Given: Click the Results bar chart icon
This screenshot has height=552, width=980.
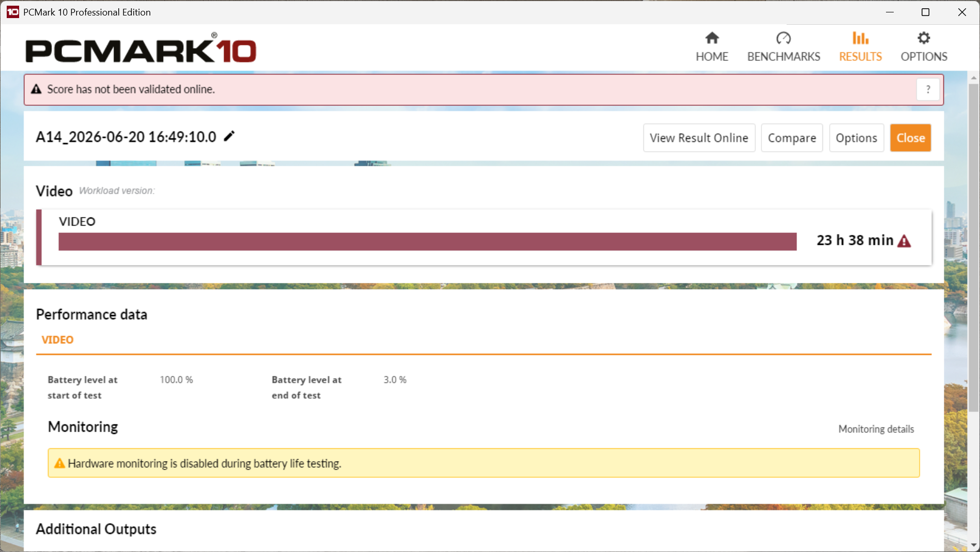Looking at the screenshot, I should click(860, 38).
